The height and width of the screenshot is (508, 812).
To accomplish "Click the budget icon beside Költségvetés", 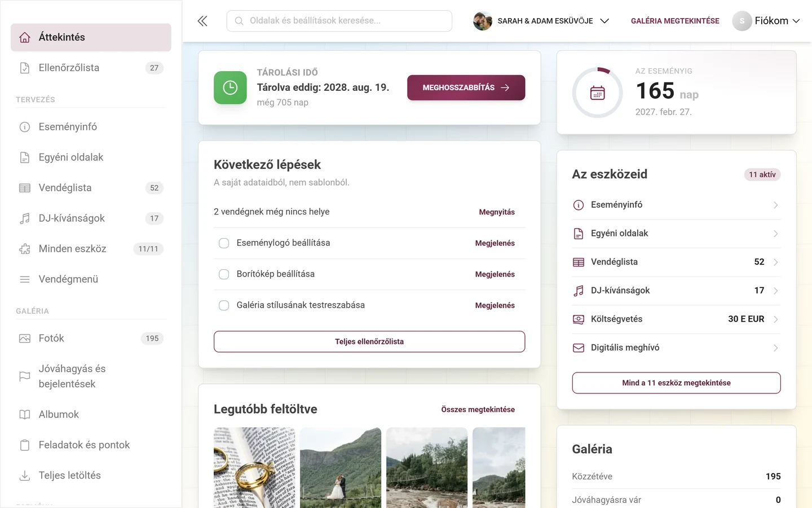I will tap(579, 319).
